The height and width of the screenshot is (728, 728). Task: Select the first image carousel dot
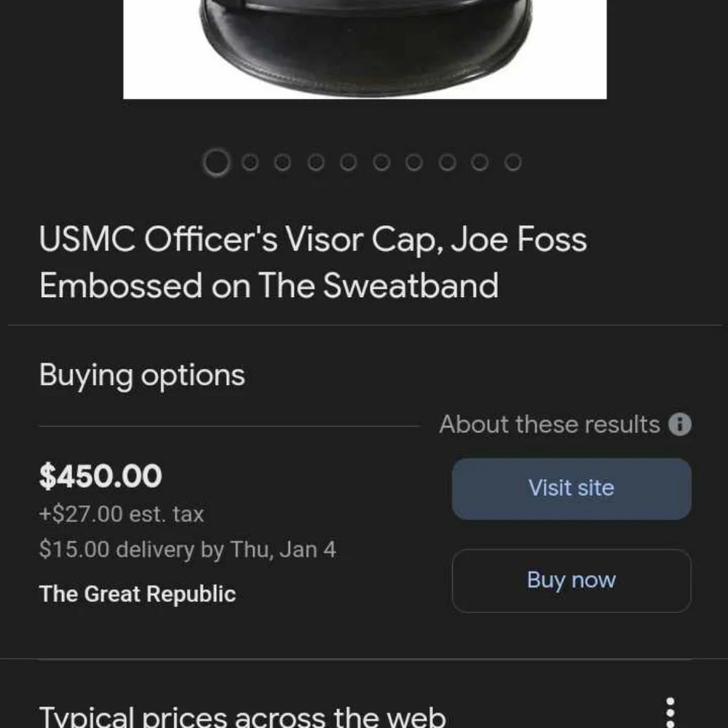[x=216, y=162]
